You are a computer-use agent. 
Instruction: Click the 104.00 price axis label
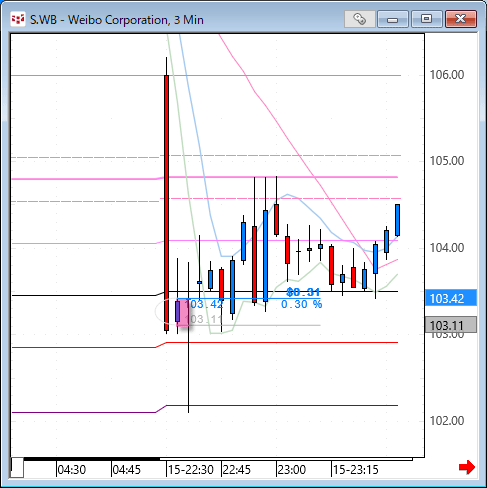tap(447, 248)
